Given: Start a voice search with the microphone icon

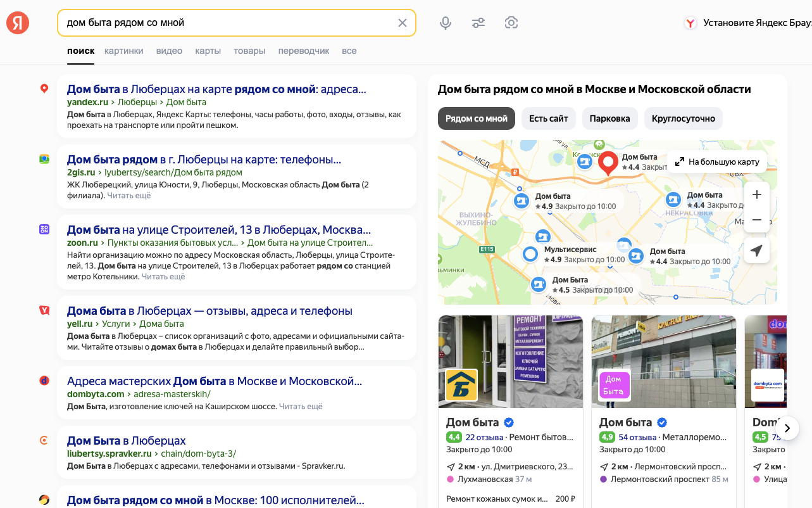Looking at the screenshot, I should tap(446, 22).
